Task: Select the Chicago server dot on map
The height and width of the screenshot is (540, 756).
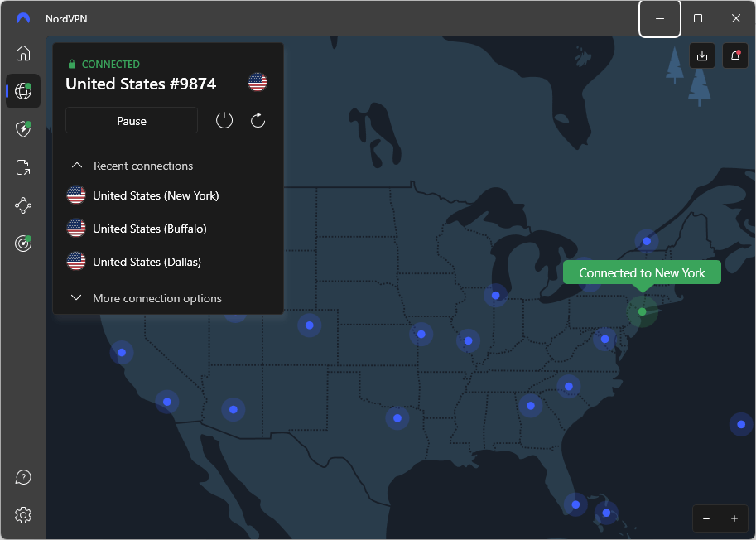Action: tap(496, 295)
